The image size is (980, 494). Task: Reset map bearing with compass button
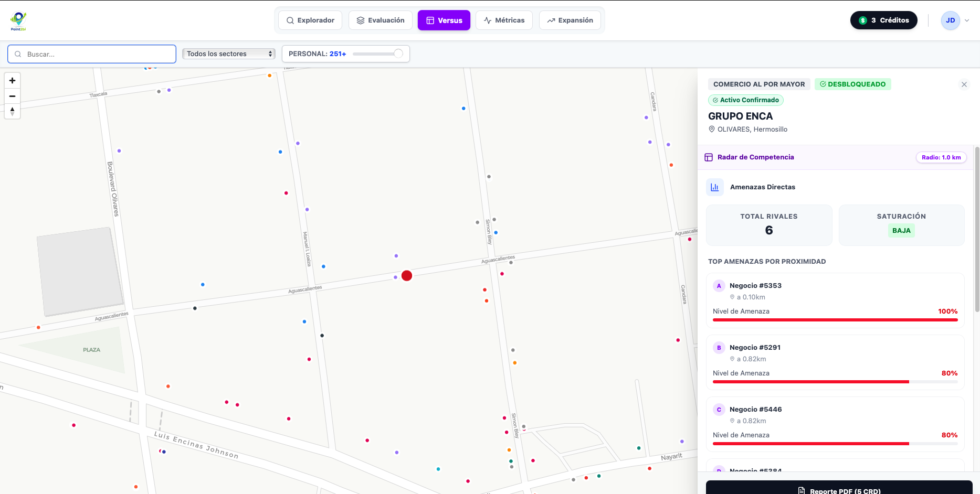coord(13,111)
